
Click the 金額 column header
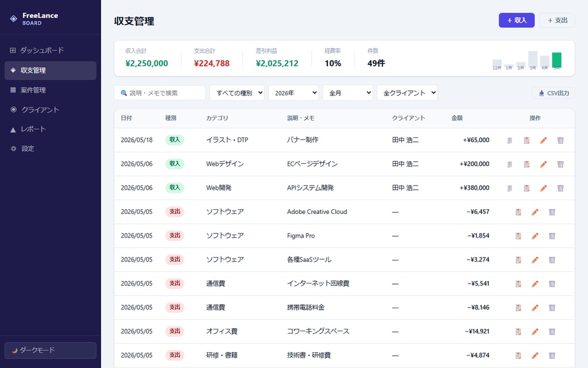pyautogui.click(x=457, y=118)
